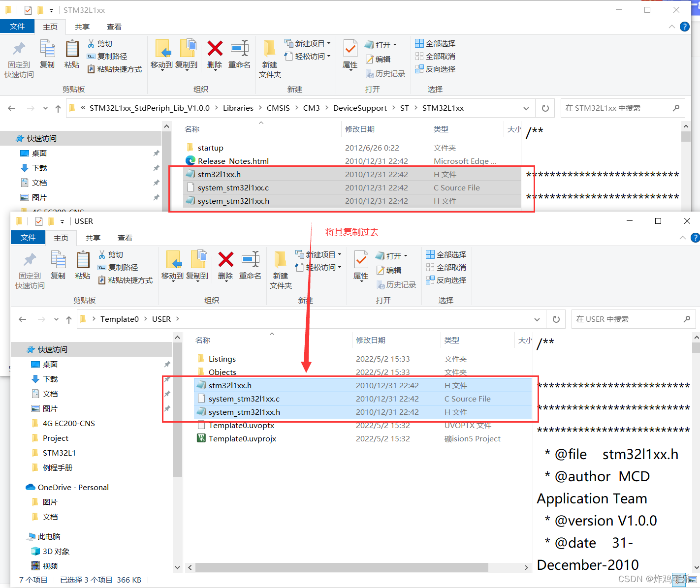This screenshot has height=588, width=700.
Task: Switch to Share (共享) tab in USER window
Action: 93,238
